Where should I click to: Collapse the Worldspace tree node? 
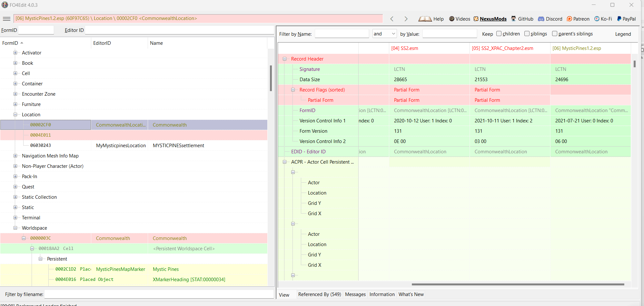pos(15,228)
